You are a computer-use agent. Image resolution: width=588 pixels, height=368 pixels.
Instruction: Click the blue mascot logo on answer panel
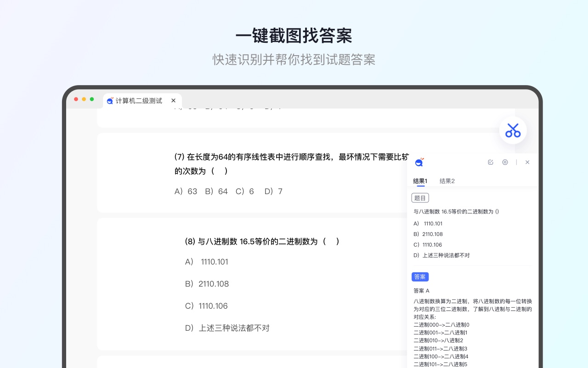point(419,162)
